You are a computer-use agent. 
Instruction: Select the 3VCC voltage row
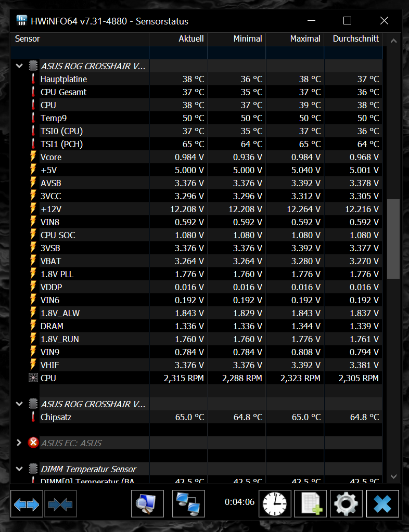pyautogui.click(x=197, y=196)
